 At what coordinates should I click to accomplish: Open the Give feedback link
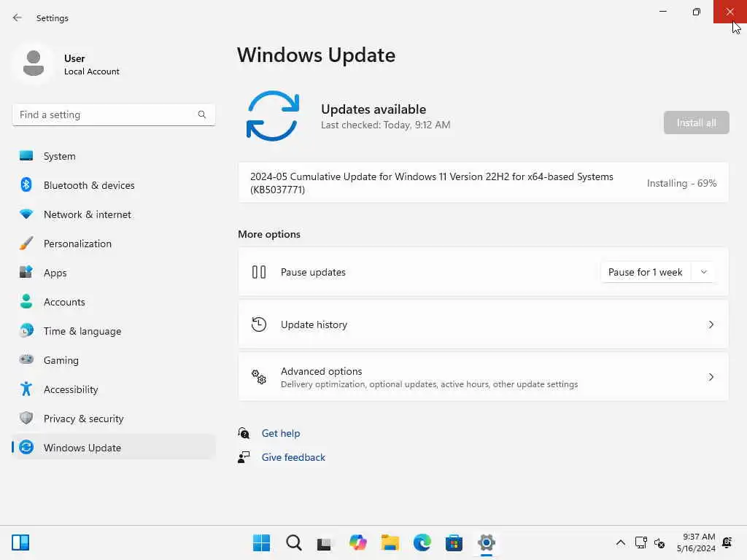click(x=293, y=457)
